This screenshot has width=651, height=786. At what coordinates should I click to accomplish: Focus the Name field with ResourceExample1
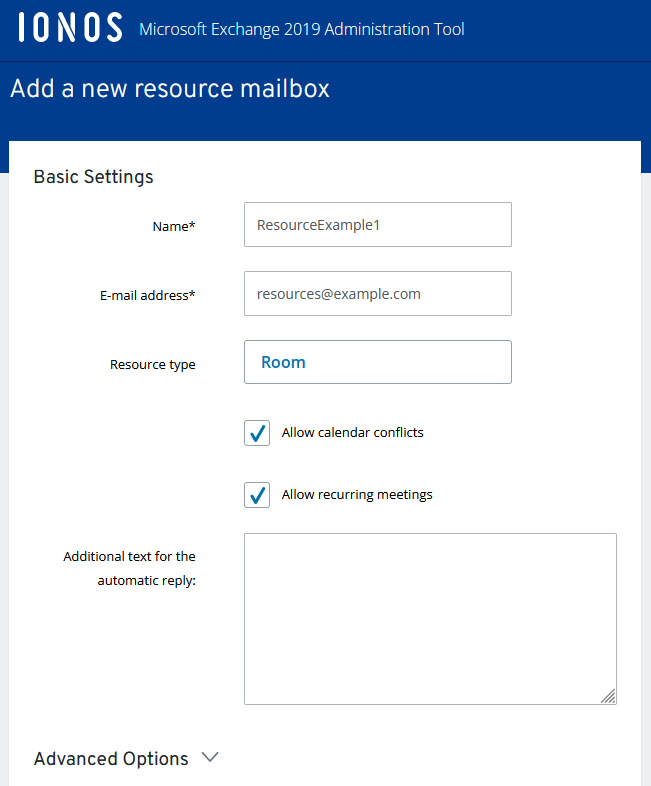[378, 225]
